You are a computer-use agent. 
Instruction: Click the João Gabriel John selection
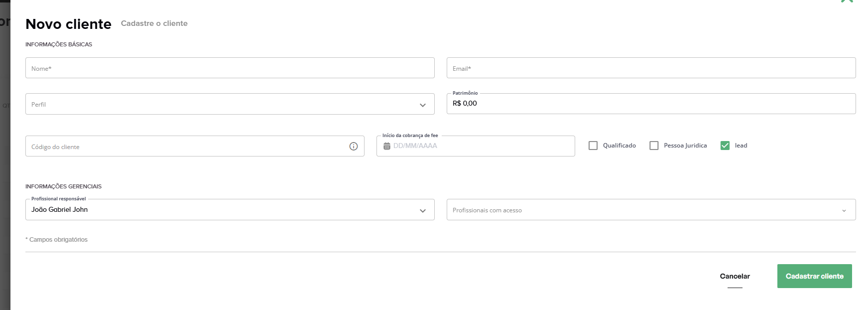[60, 210]
